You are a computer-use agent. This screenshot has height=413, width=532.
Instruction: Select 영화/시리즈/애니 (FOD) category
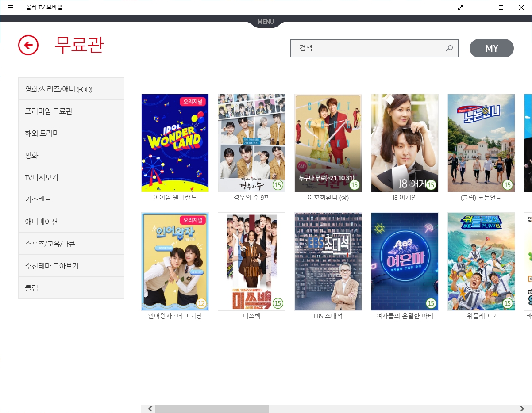pyautogui.click(x=71, y=89)
